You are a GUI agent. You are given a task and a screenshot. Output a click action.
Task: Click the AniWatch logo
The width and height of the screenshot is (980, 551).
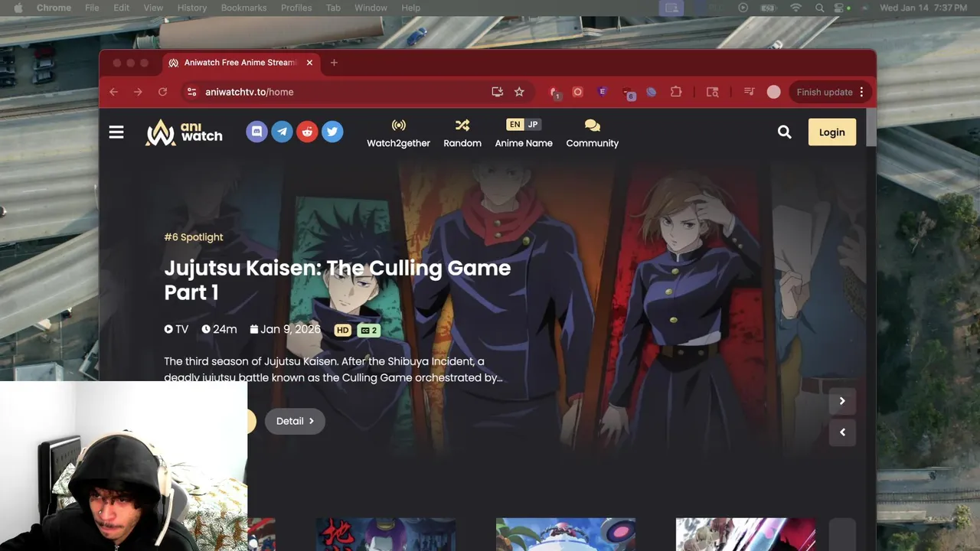[x=184, y=132]
